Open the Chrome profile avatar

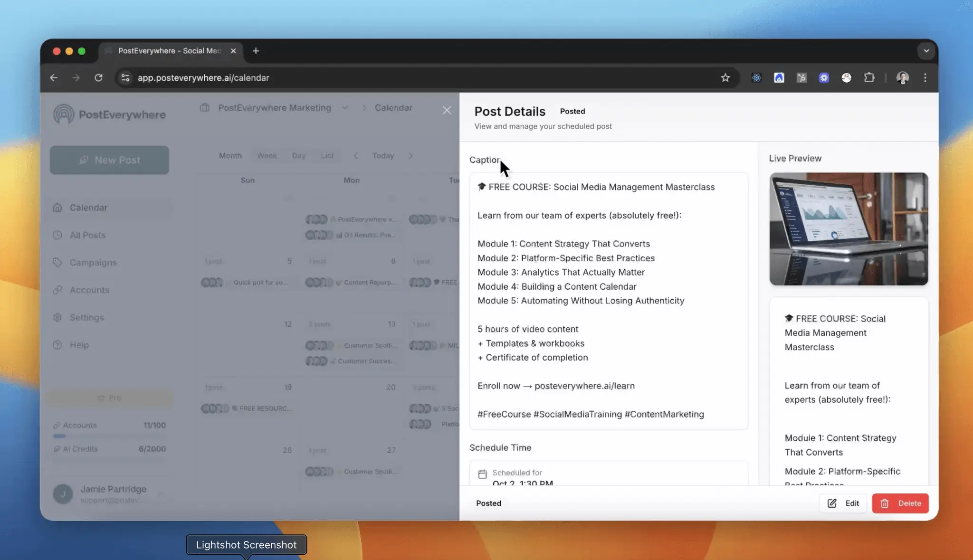point(903,77)
